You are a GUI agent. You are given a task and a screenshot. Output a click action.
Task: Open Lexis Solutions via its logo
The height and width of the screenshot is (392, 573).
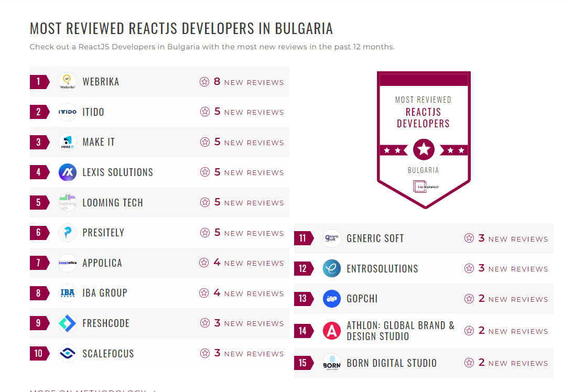(x=67, y=172)
